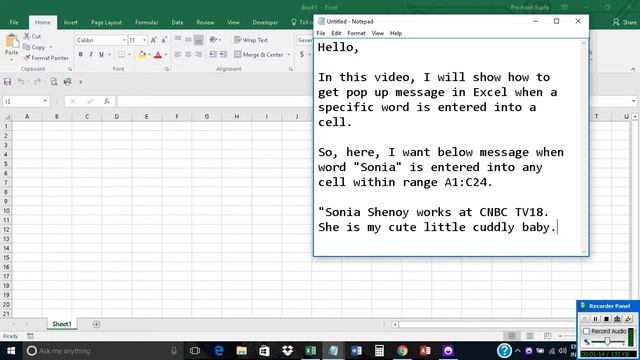Click the Accounting Number Format dollar icon

coord(302,54)
